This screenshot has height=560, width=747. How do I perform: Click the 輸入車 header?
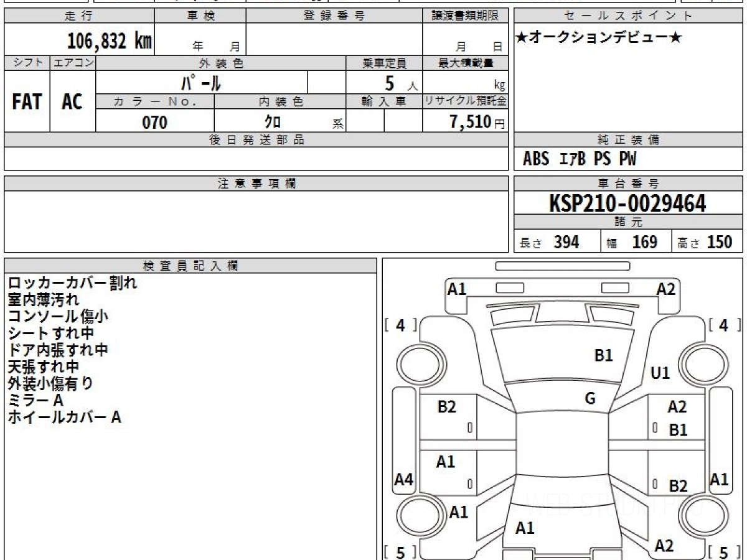[384, 101]
